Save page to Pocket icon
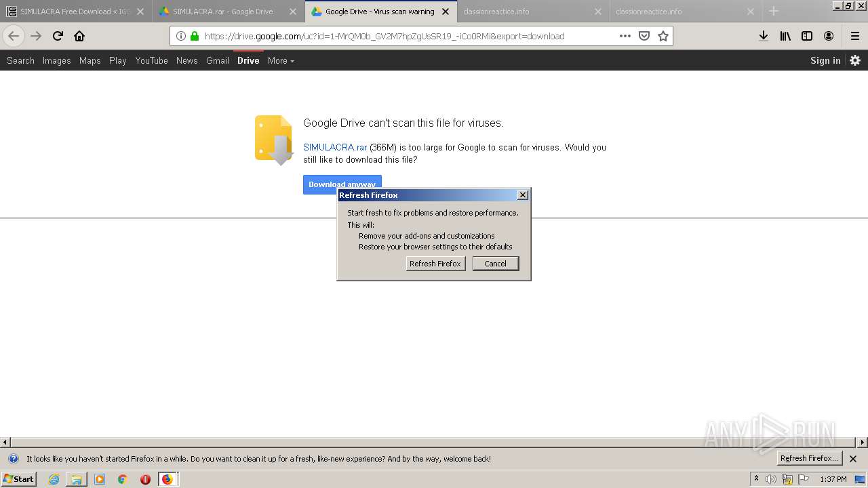Screen dimensions: 868x488 pyautogui.click(x=644, y=36)
